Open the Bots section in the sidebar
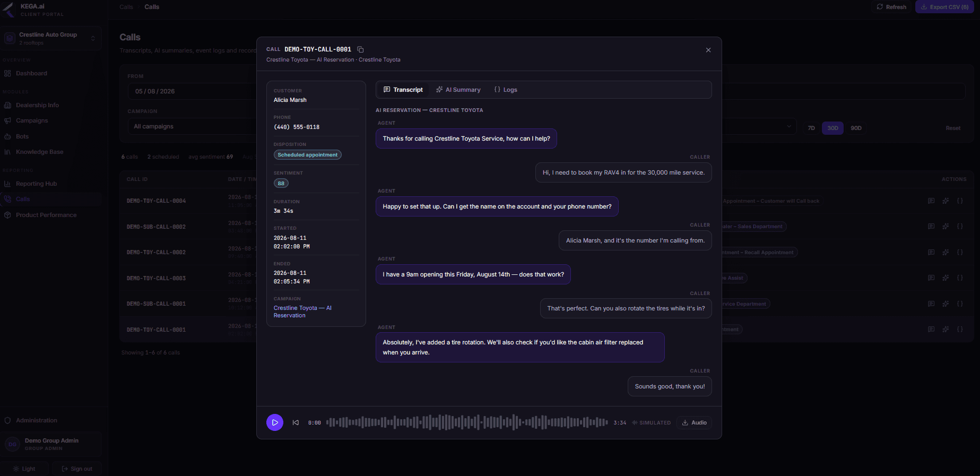This screenshot has width=980, height=476. coord(51,136)
